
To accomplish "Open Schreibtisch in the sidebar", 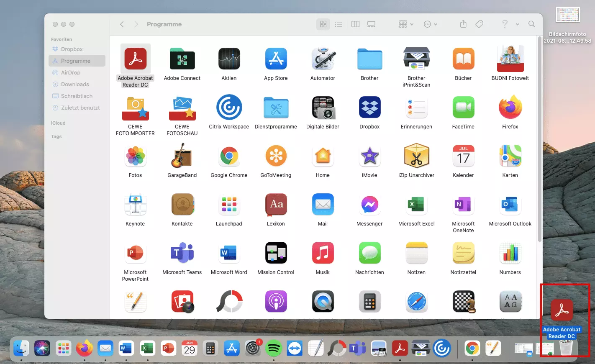I will coord(77,96).
